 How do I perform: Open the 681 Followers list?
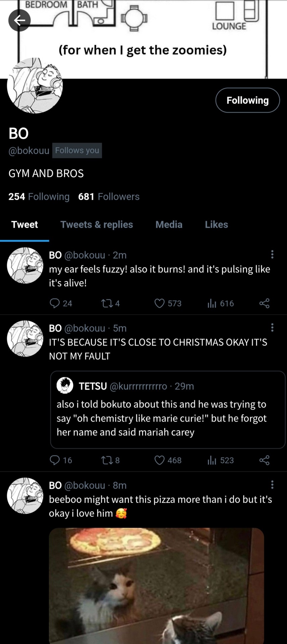point(109,197)
